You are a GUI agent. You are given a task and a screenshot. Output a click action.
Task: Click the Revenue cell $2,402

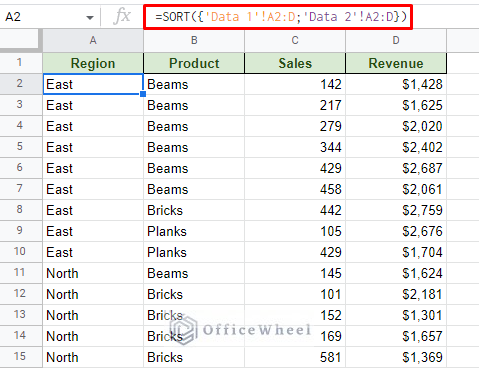[396, 147]
